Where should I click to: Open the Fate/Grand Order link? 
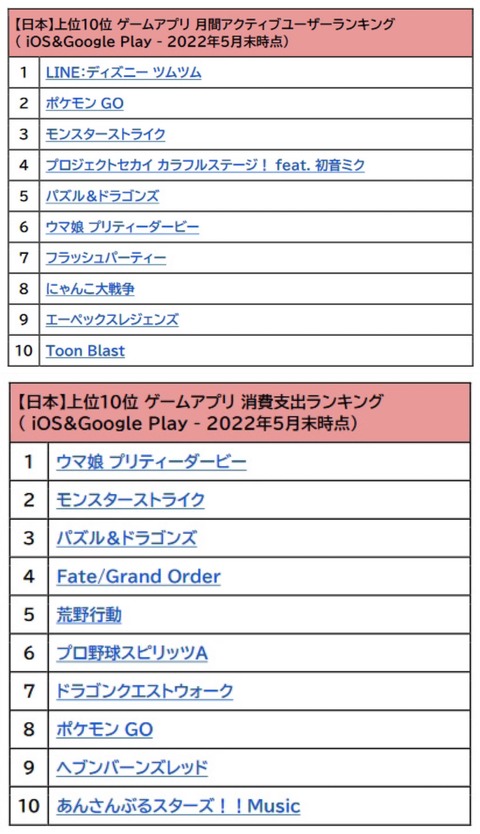(x=138, y=577)
